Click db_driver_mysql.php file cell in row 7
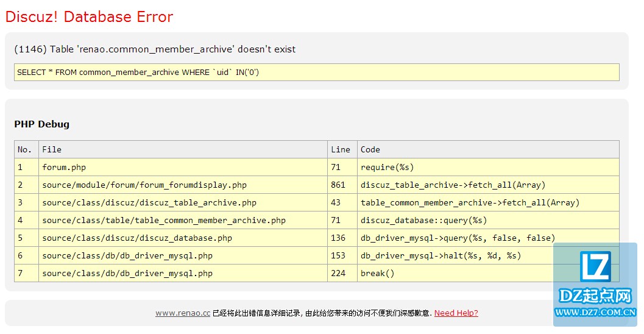This screenshot has height=334, width=644. (183, 273)
